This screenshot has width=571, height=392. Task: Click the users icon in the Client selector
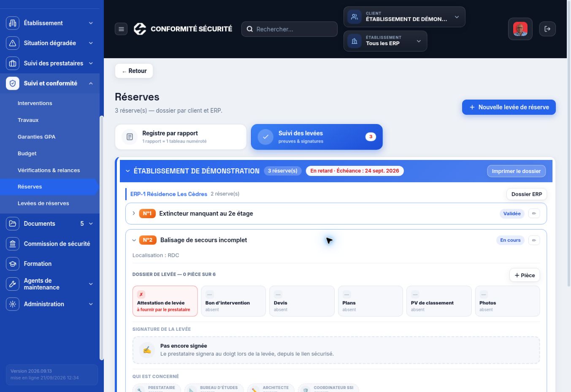click(355, 17)
